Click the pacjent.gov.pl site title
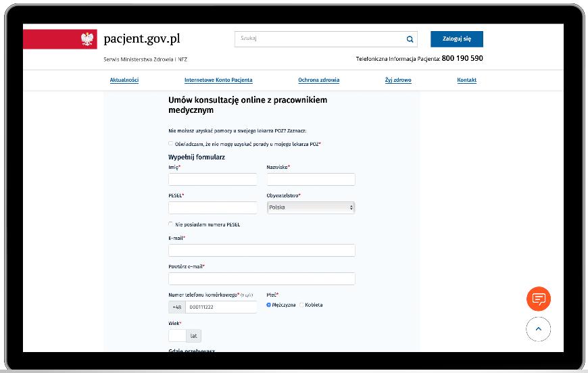Viewport: 588px width, 373px height. click(142, 39)
